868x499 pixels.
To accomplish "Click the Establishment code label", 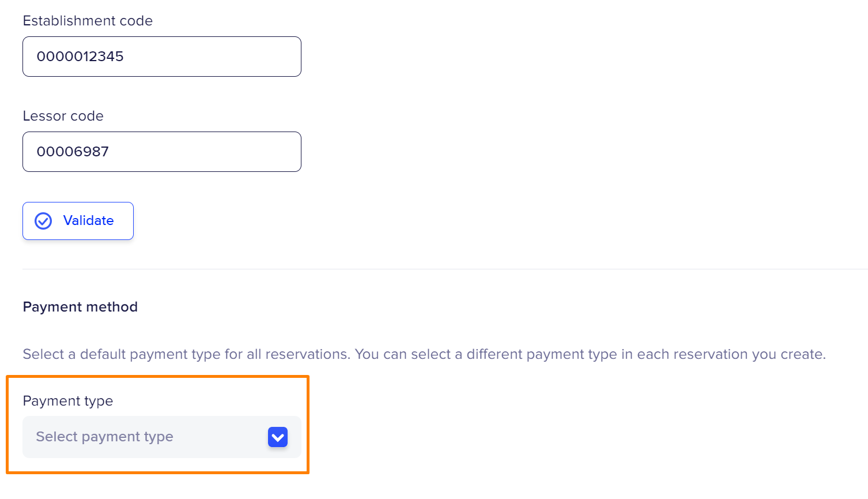I will [88, 21].
